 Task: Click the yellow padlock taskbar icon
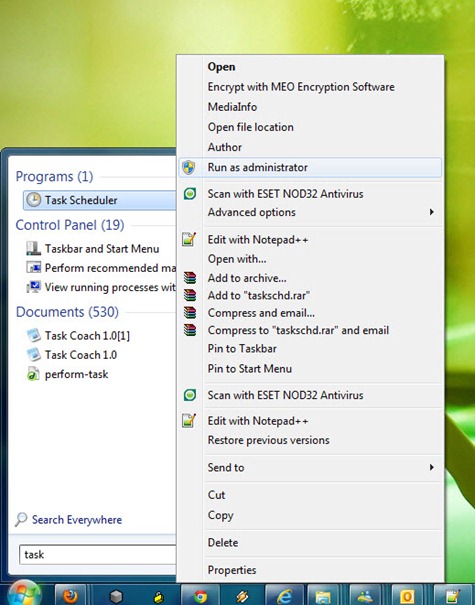159,597
